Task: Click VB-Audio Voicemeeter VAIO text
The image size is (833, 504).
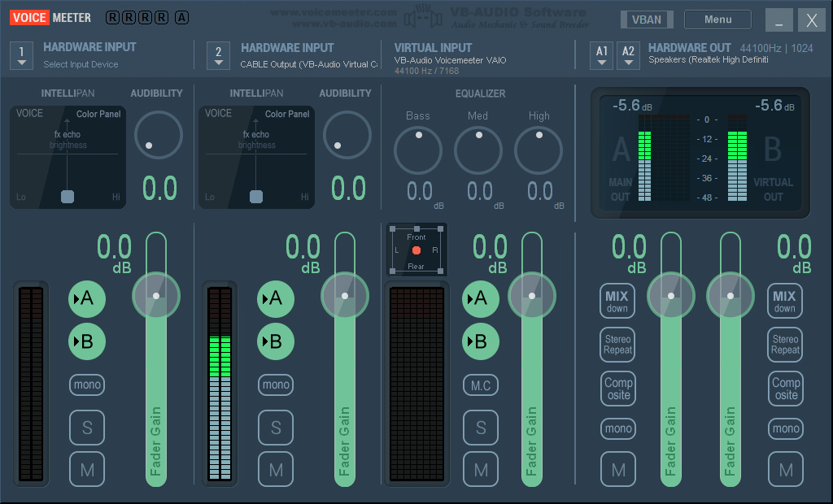Action: pos(450,60)
